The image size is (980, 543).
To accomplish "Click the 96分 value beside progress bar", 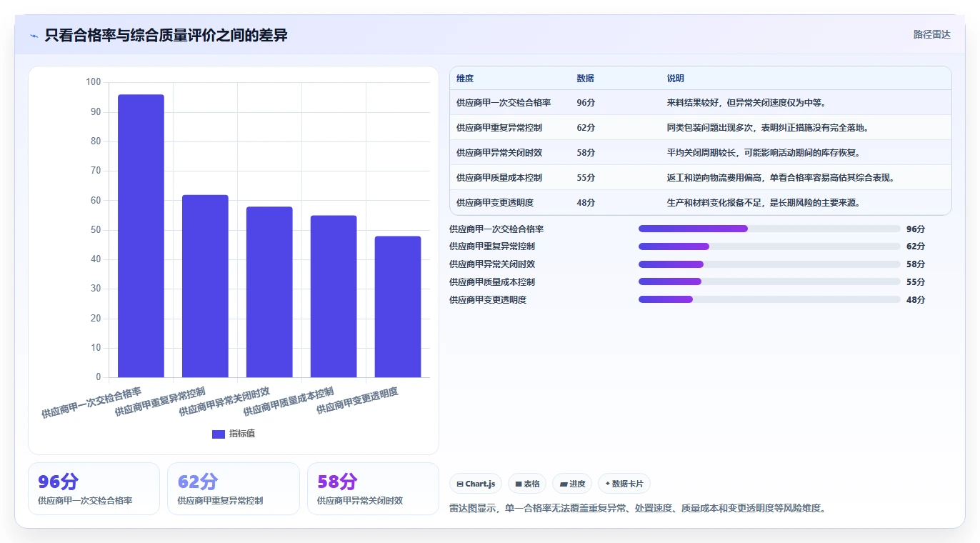I will (916, 229).
